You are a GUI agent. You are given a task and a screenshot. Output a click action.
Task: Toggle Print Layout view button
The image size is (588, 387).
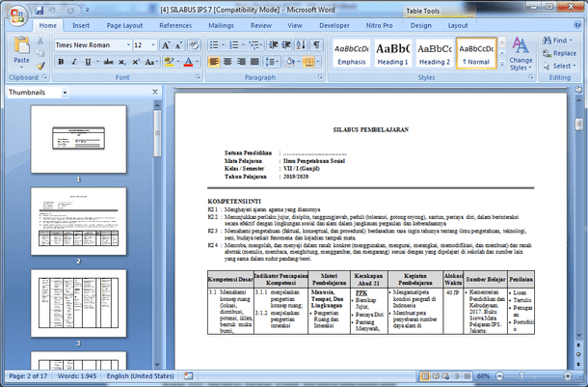pos(425,376)
